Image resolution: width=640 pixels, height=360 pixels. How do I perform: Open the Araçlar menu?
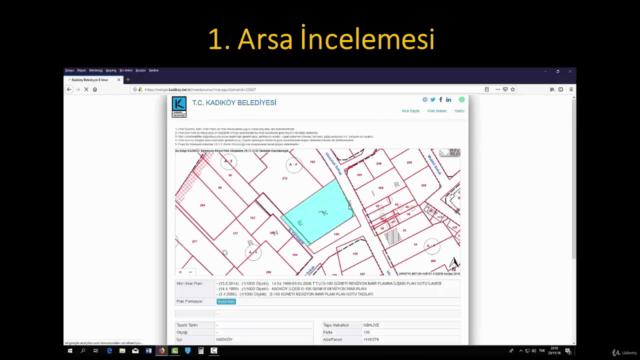coord(141,71)
